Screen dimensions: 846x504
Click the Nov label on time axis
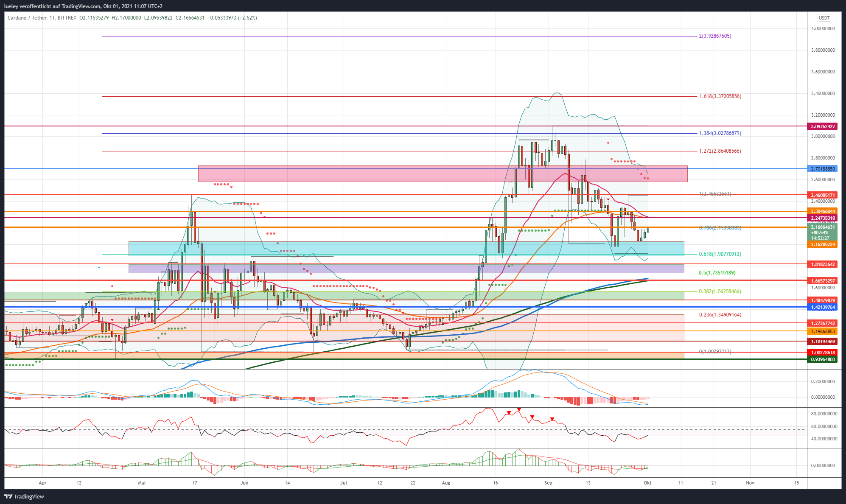pos(750,483)
